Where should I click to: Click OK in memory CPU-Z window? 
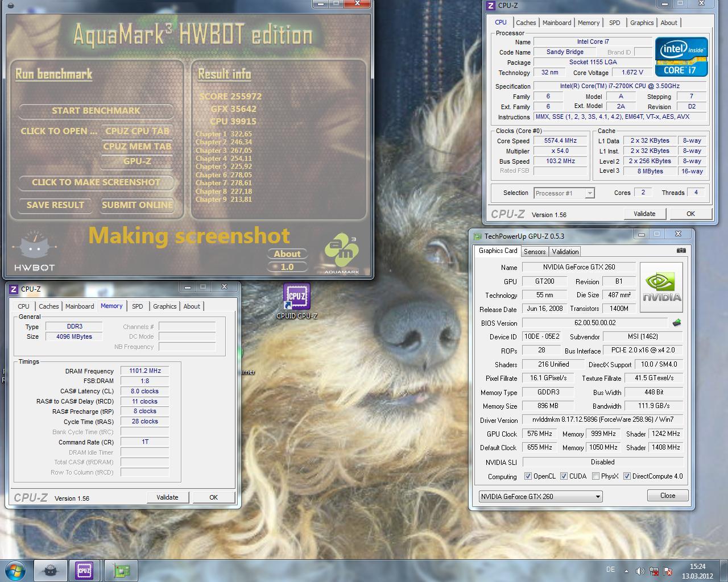[213, 497]
